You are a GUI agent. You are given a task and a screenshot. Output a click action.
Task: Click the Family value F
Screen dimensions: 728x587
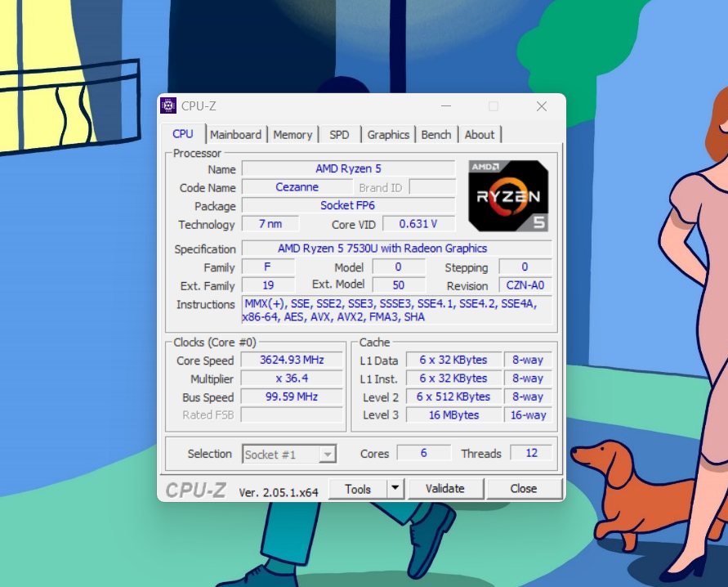(268, 267)
